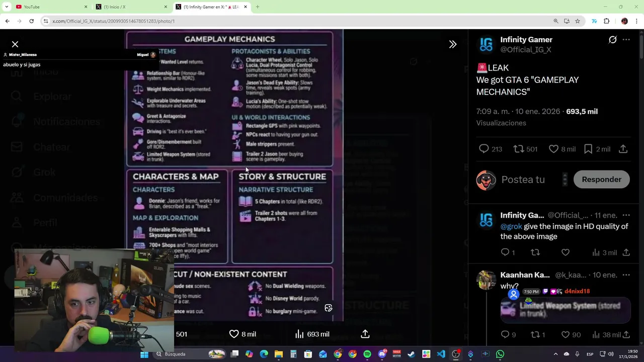Click the Responder button
The image size is (644, 362).
pos(601,179)
